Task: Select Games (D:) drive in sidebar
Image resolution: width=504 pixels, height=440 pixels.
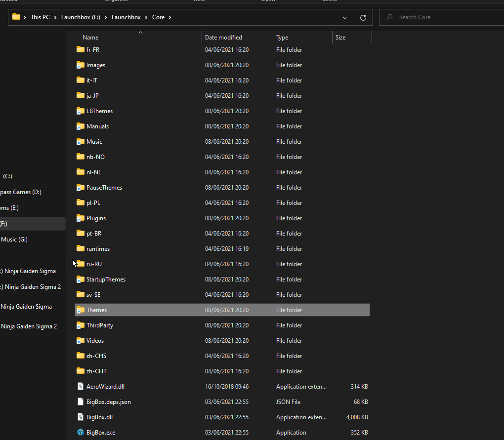Action: tap(21, 192)
